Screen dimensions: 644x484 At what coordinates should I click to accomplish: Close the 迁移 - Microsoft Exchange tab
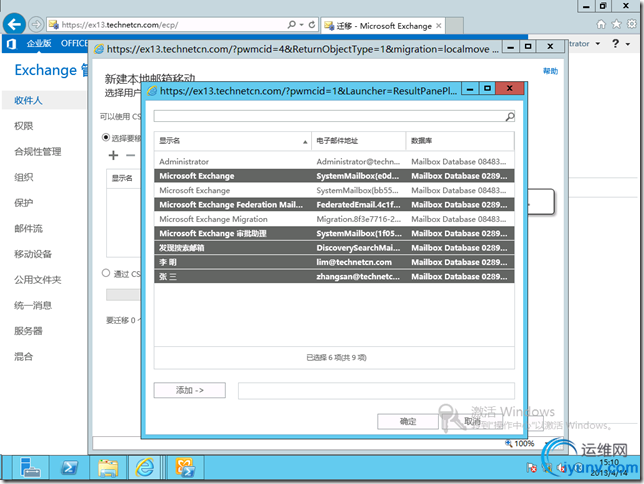[439, 25]
